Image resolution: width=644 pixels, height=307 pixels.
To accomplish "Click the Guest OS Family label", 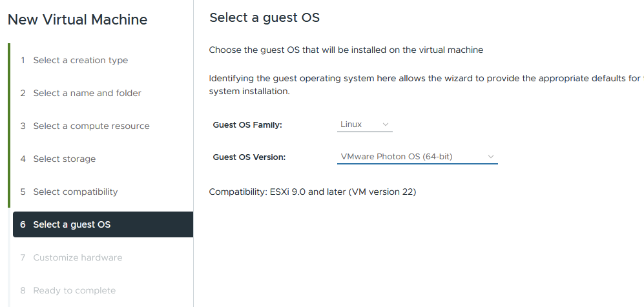I will click(x=247, y=125).
